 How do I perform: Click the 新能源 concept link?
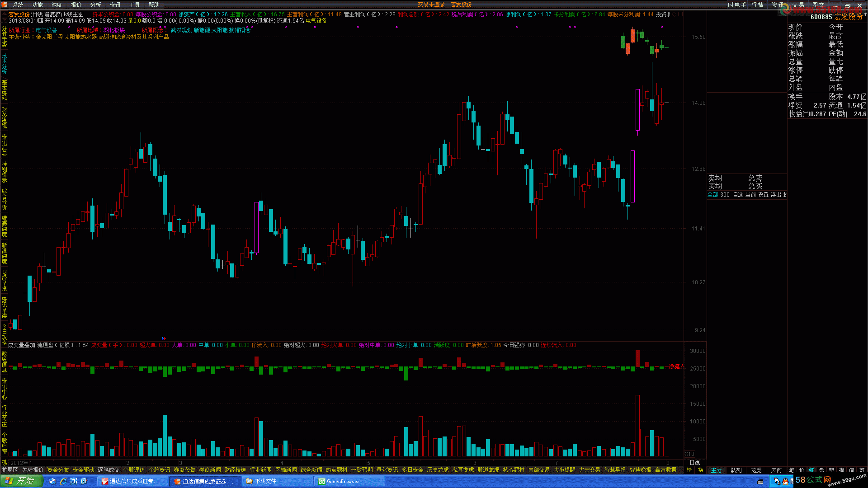point(202,30)
